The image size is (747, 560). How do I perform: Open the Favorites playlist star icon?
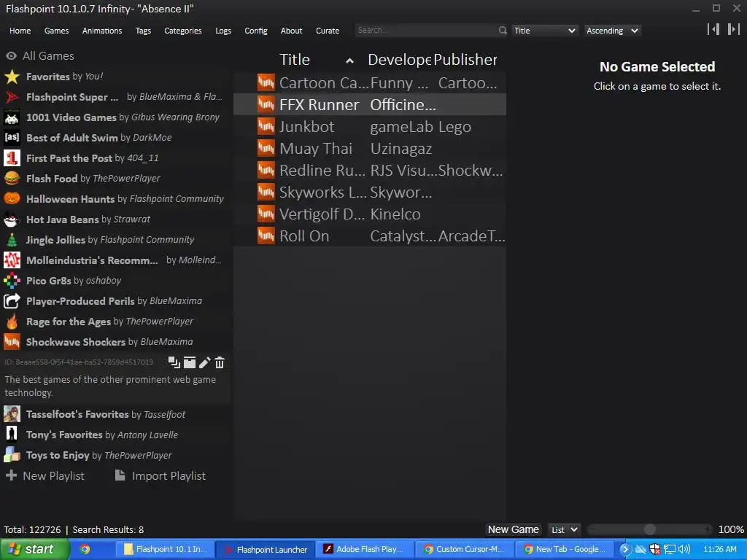(12, 77)
